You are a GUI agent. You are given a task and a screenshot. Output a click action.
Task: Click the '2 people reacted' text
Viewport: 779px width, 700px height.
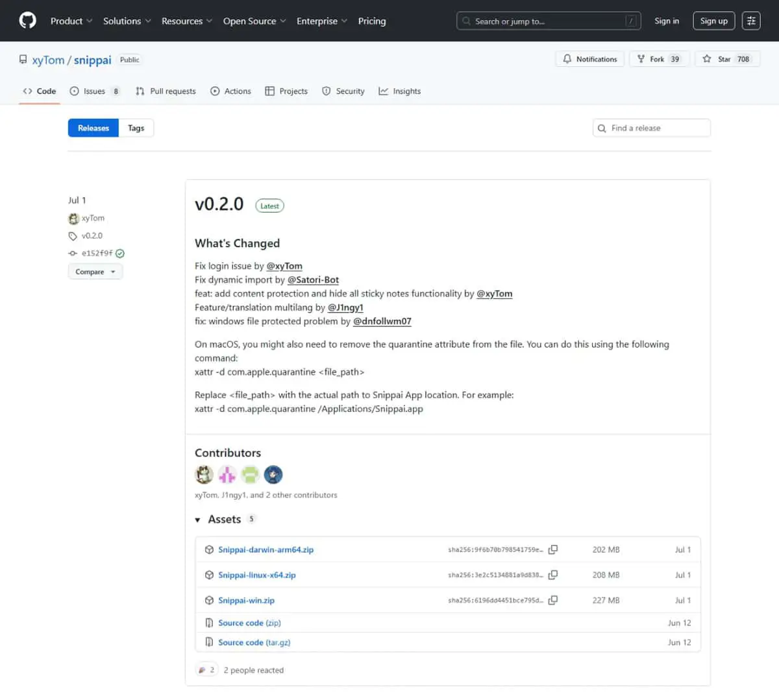254,670
